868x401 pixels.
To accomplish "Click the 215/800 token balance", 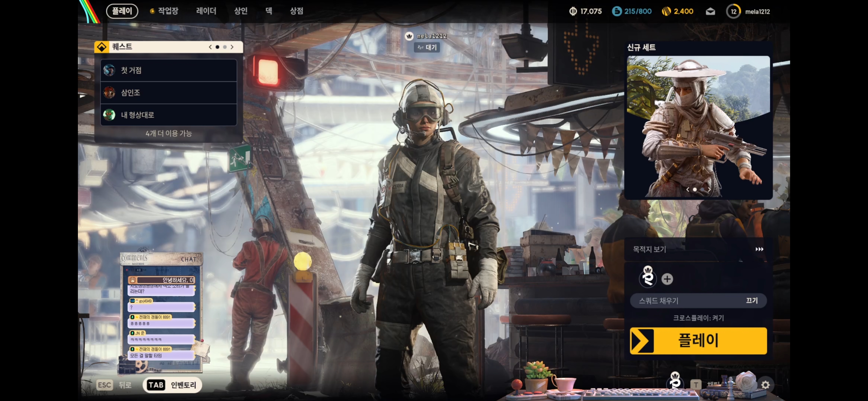I will click(638, 11).
